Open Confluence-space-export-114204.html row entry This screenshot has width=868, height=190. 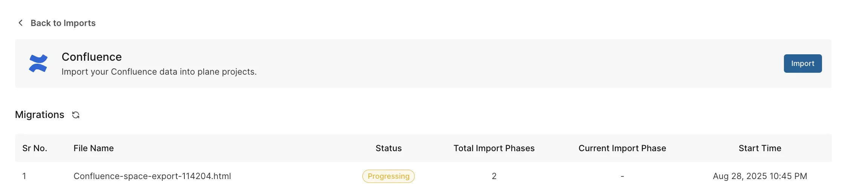point(152,176)
